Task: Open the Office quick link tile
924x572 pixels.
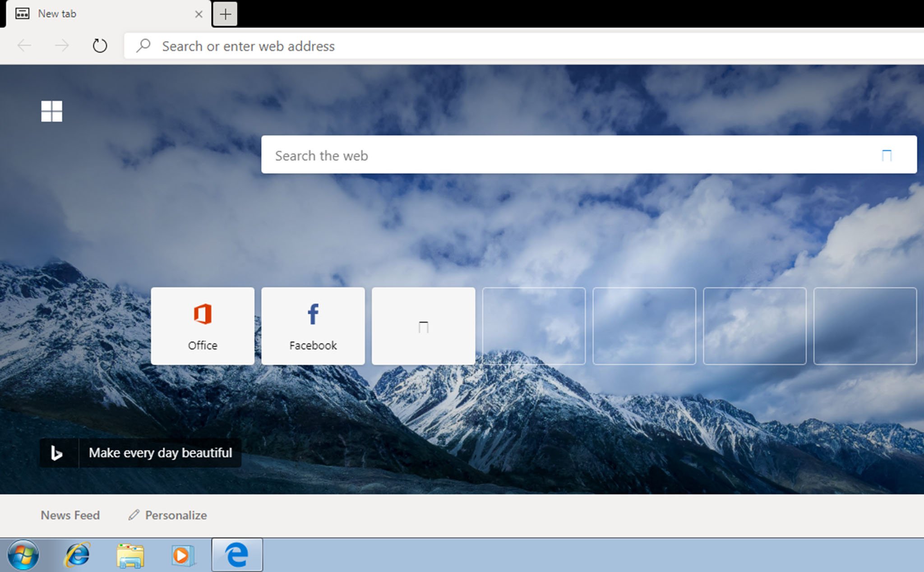Action: (203, 326)
